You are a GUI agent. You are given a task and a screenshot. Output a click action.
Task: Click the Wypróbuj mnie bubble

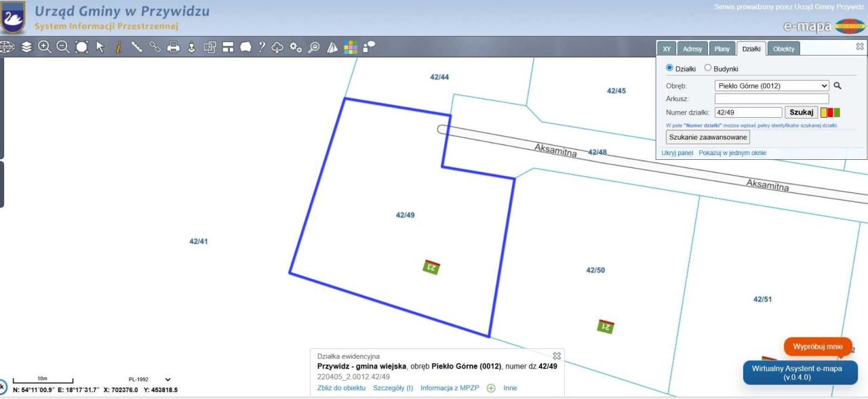point(818,346)
